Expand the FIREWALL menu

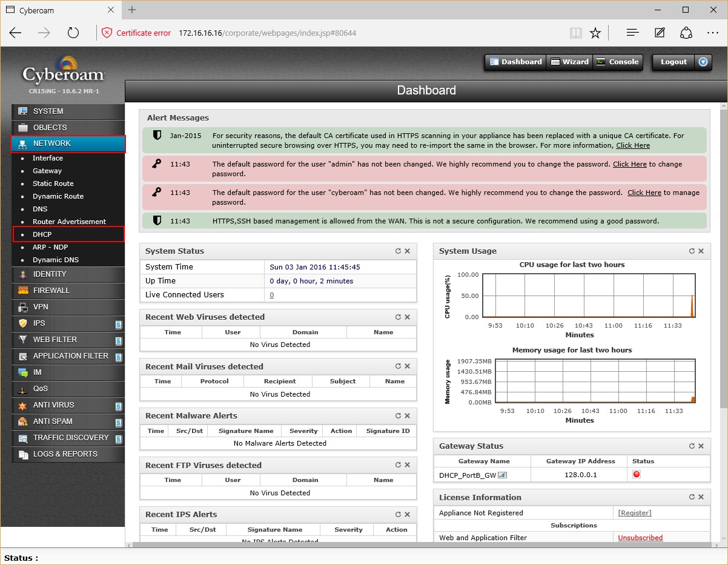click(x=68, y=291)
